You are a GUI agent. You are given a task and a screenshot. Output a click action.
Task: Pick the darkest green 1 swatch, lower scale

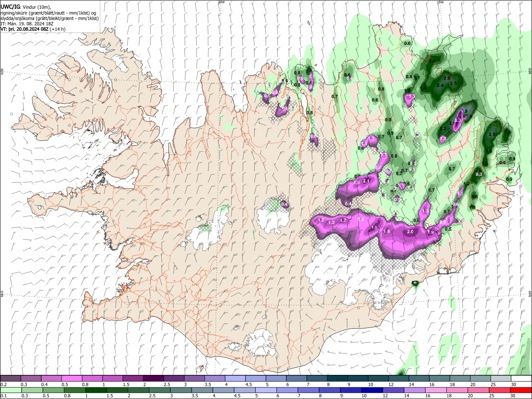pos(96,390)
